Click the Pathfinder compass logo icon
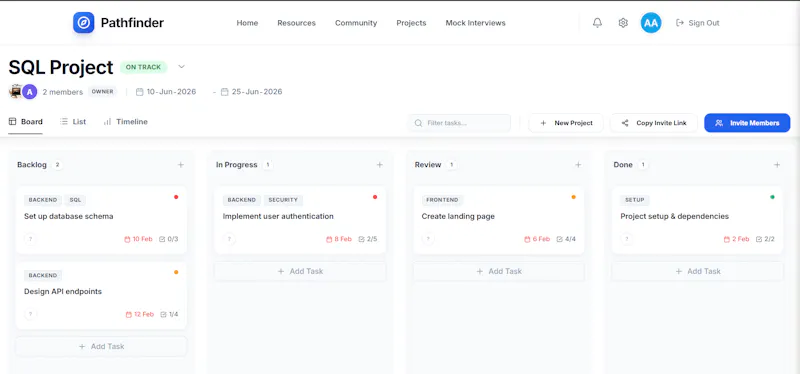800x374 pixels. pos(84,22)
